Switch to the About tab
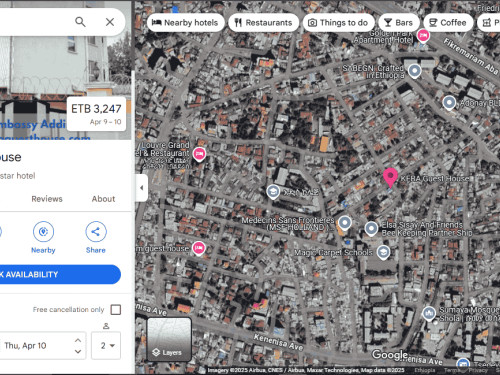 coord(104,199)
